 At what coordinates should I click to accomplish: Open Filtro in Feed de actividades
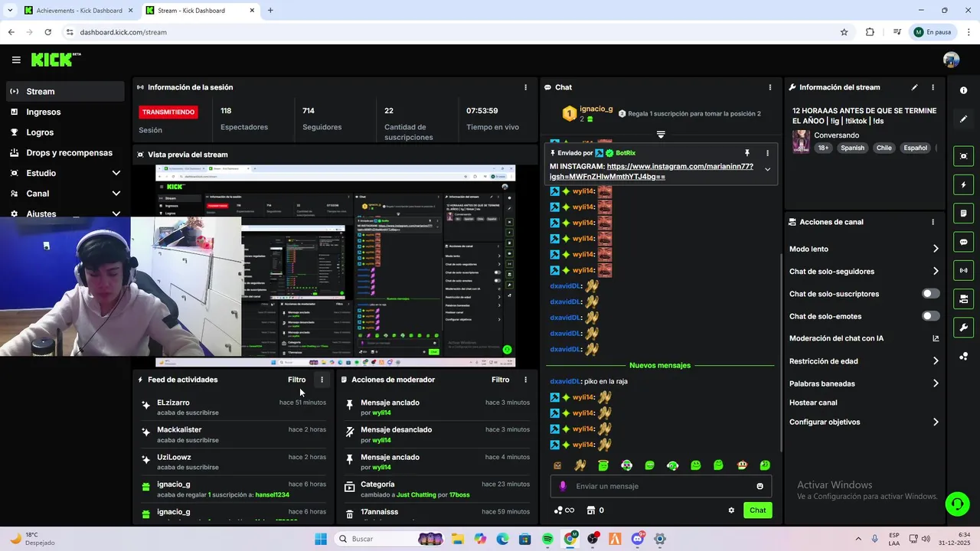[x=296, y=380]
